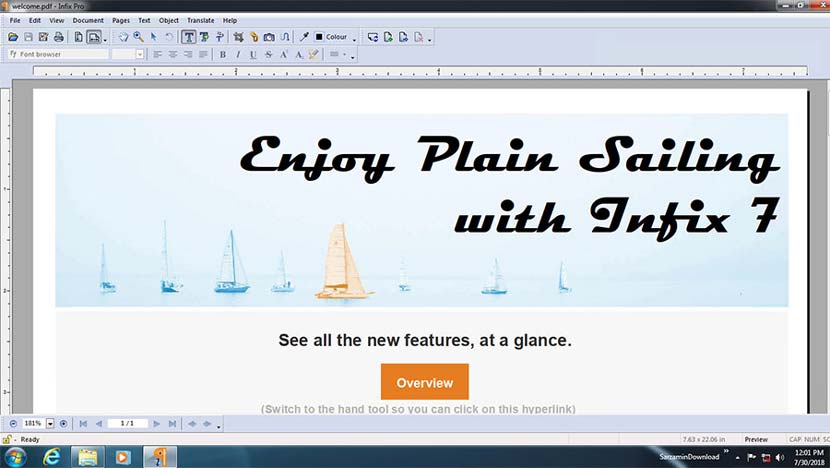Click the yellow hyperlink chain tool
The width and height of the screenshot is (830, 468).
point(254,37)
